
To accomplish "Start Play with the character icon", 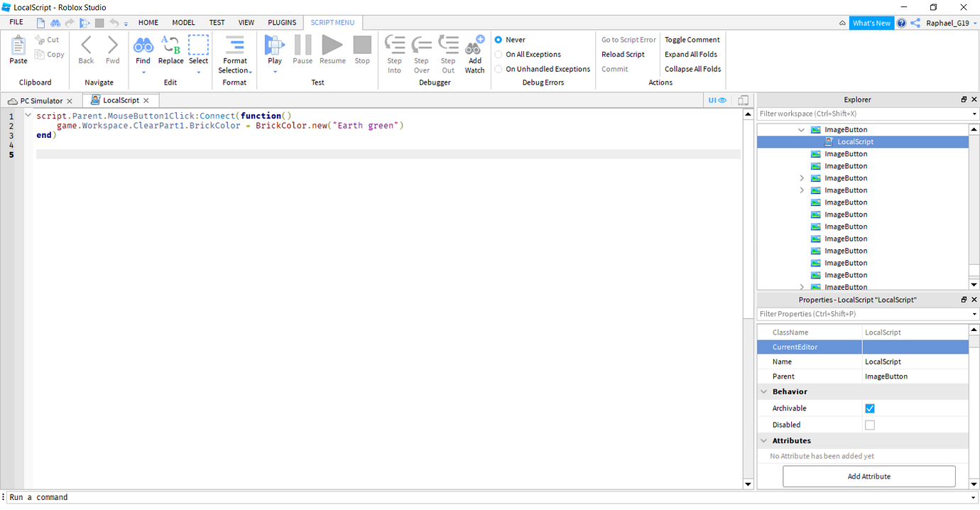I will pyautogui.click(x=275, y=45).
